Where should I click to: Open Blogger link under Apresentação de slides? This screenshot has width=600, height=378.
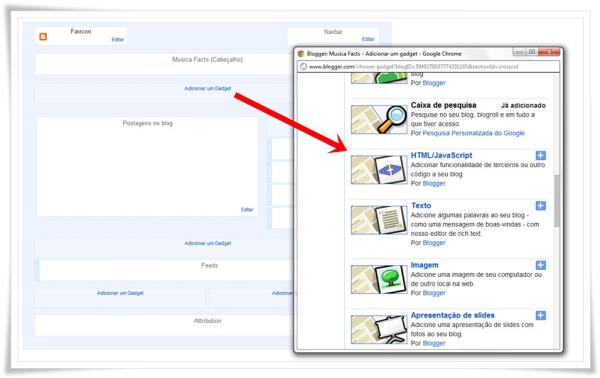coord(434,343)
